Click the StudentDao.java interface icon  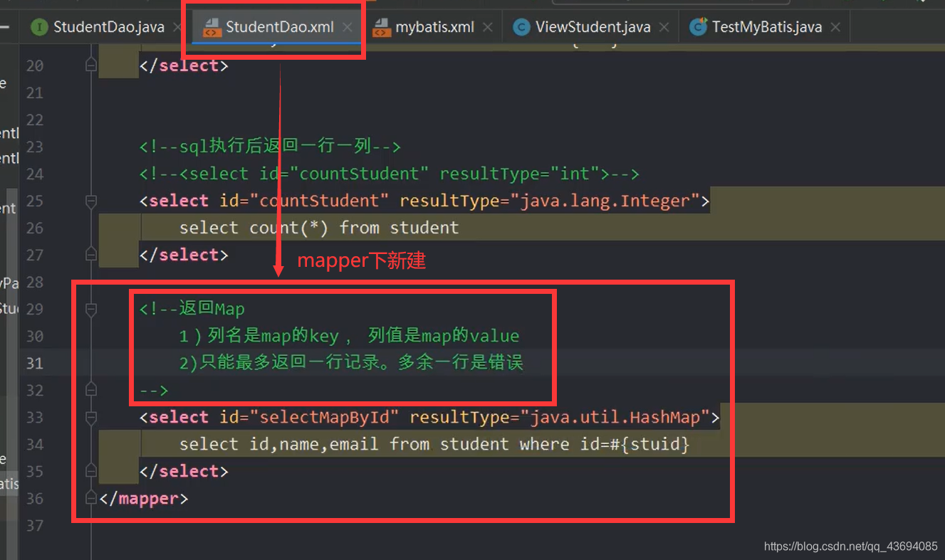[40, 27]
